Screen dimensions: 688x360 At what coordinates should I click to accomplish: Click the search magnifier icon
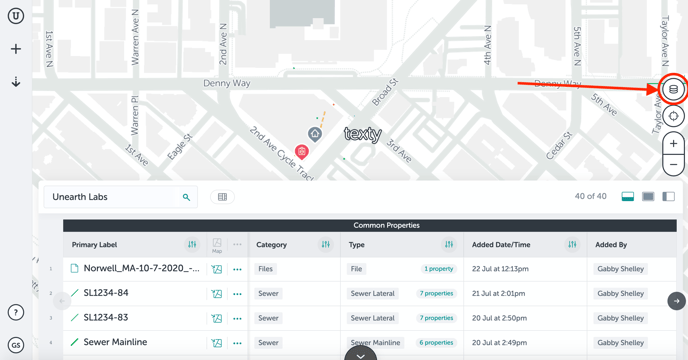(x=186, y=197)
